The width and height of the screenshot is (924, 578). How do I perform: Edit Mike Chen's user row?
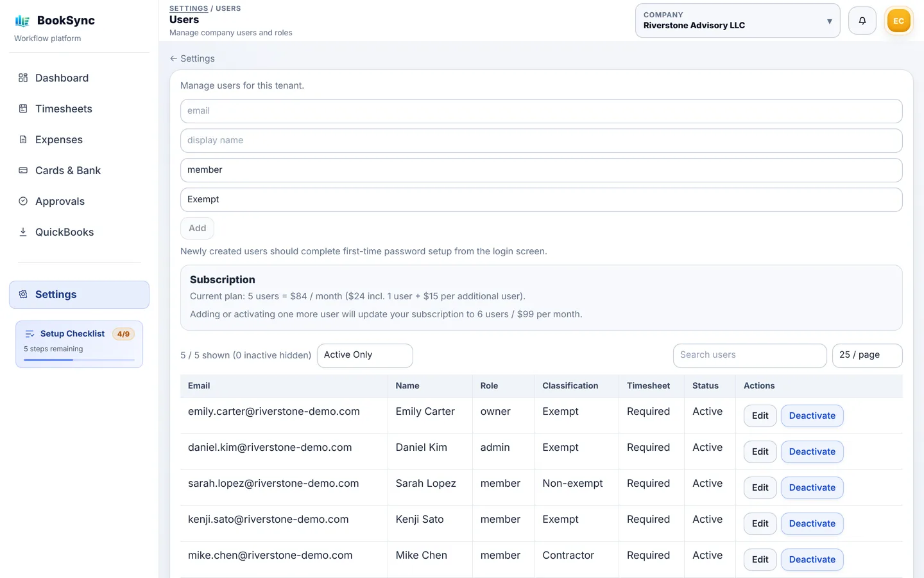(x=760, y=559)
